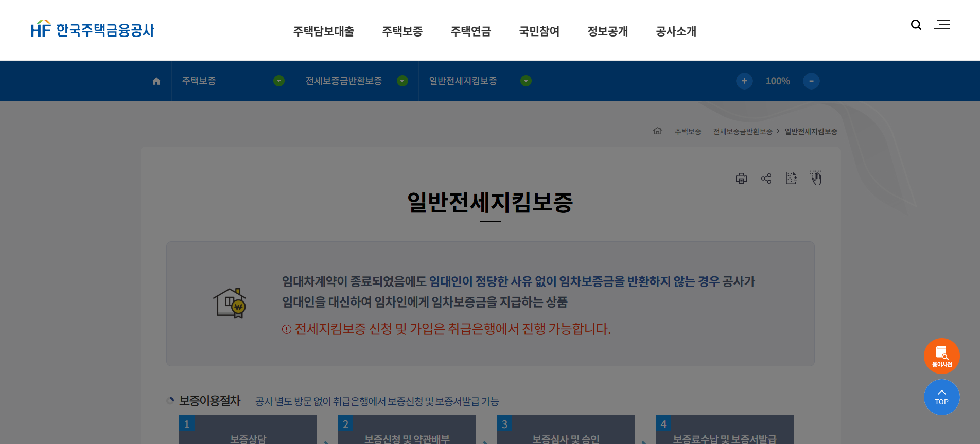Click 전세보증금반환보증 in breadcrumb trail

(742, 132)
